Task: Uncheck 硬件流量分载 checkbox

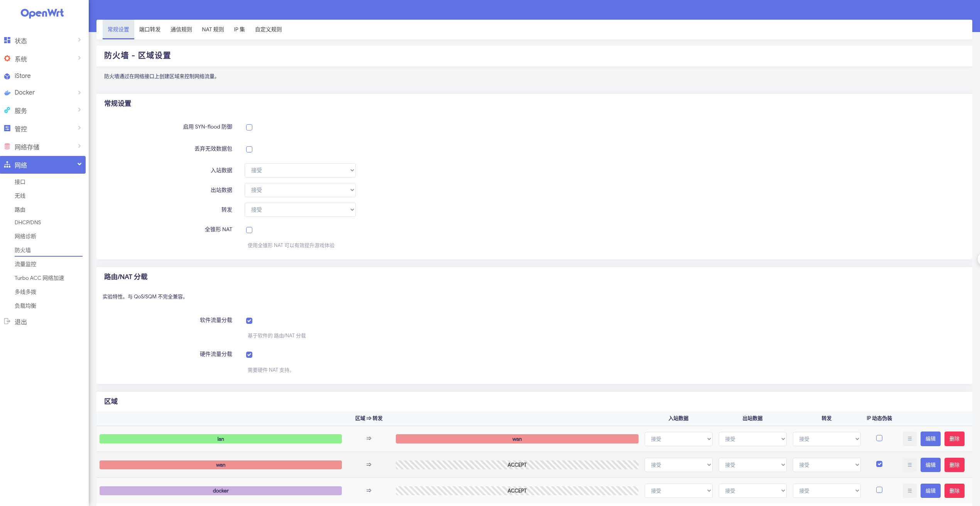Action: point(249,355)
